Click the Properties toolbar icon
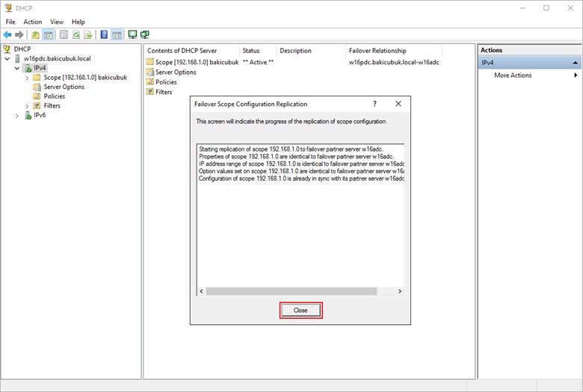Image resolution: width=583 pixels, height=392 pixels. tap(63, 34)
